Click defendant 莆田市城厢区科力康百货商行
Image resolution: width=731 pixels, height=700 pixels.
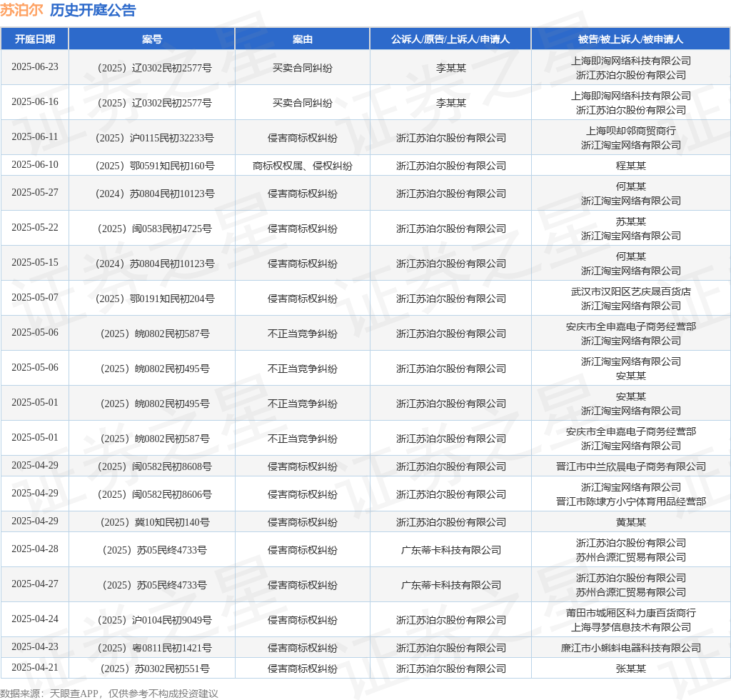[x=631, y=613]
